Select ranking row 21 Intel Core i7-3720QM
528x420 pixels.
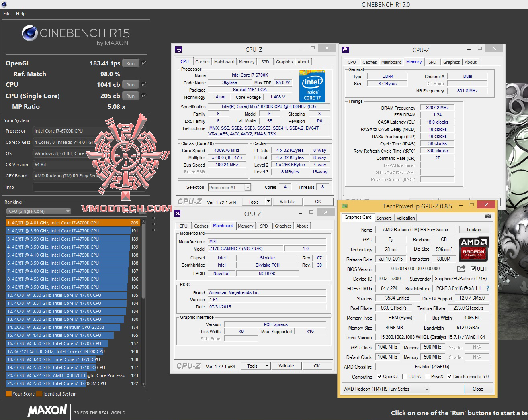[x=73, y=383]
